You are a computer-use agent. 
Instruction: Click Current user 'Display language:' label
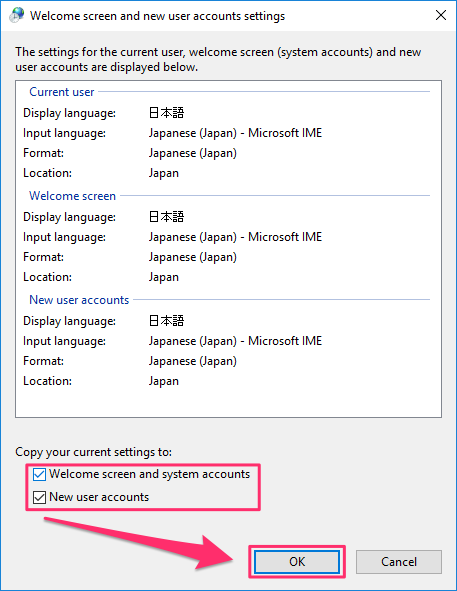coord(69,113)
